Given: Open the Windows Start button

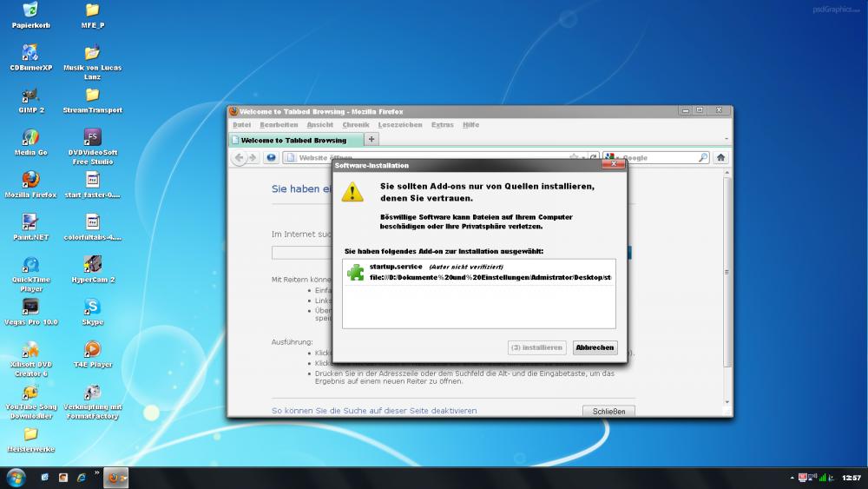Looking at the screenshot, I should (16, 478).
